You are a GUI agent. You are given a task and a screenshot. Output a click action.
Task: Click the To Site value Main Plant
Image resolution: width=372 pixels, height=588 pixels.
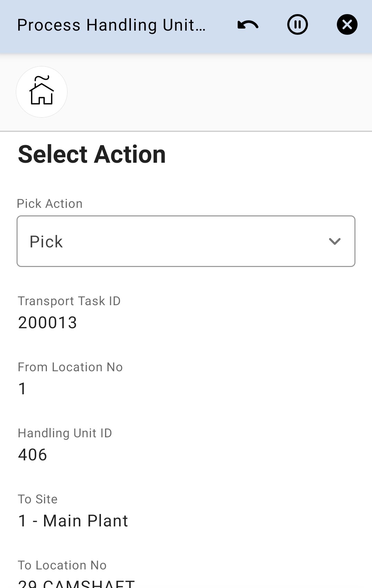coord(73,521)
